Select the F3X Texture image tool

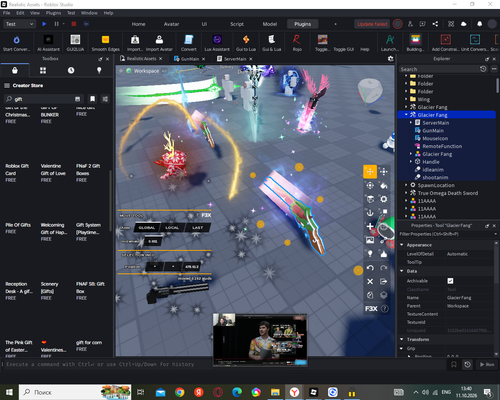[x=370, y=240]
